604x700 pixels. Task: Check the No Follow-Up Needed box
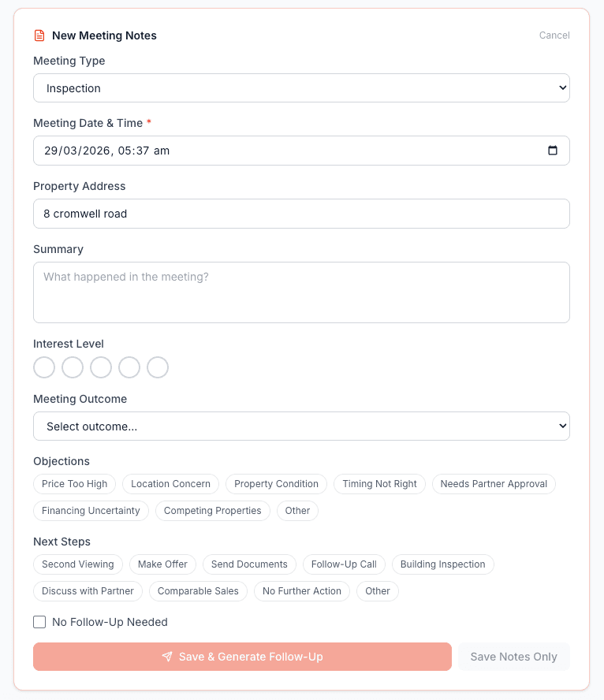pos(39,622)
